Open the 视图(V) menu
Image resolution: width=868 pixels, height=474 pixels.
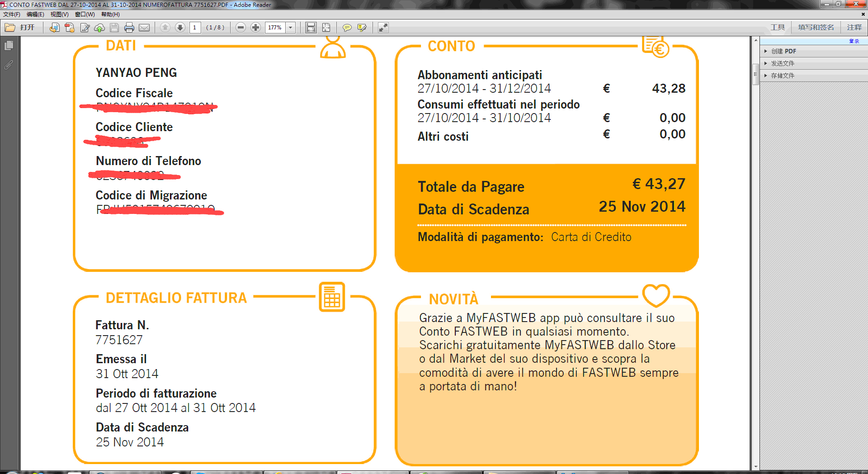[59, 14]
